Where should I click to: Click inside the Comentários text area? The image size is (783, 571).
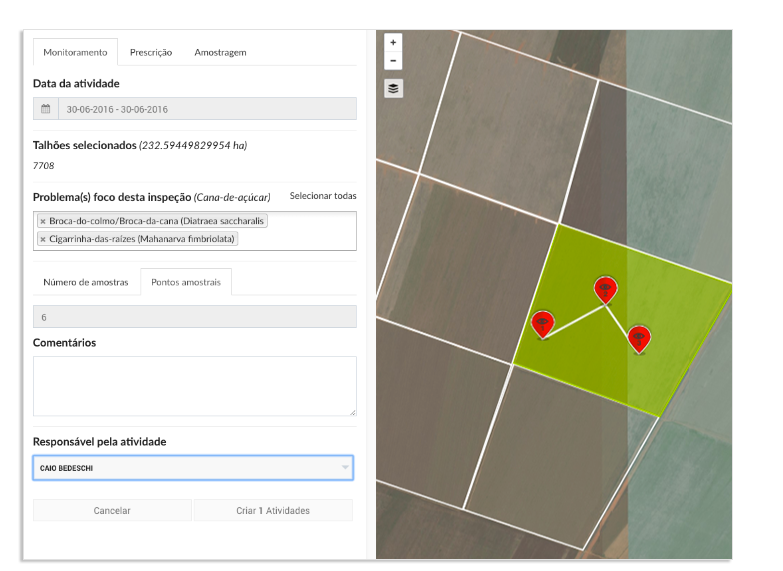195,386
